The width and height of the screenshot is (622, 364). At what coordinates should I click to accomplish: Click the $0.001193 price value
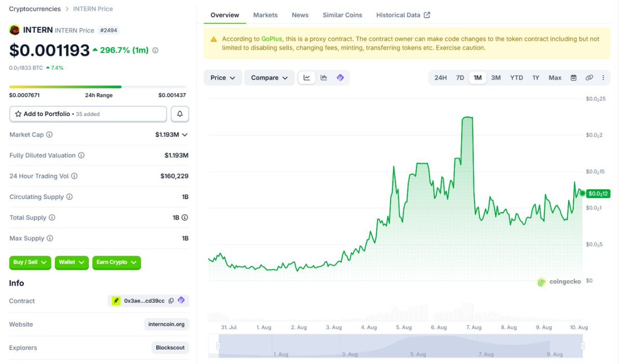49,50
